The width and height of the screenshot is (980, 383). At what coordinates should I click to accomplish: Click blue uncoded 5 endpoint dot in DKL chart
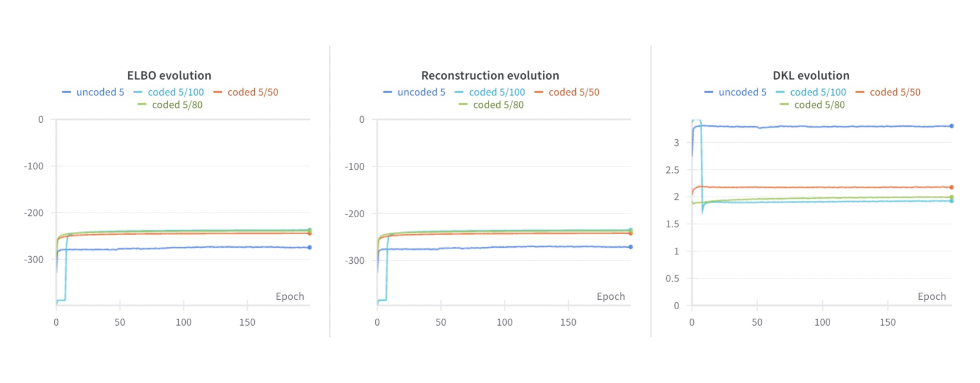pos(952,126)
